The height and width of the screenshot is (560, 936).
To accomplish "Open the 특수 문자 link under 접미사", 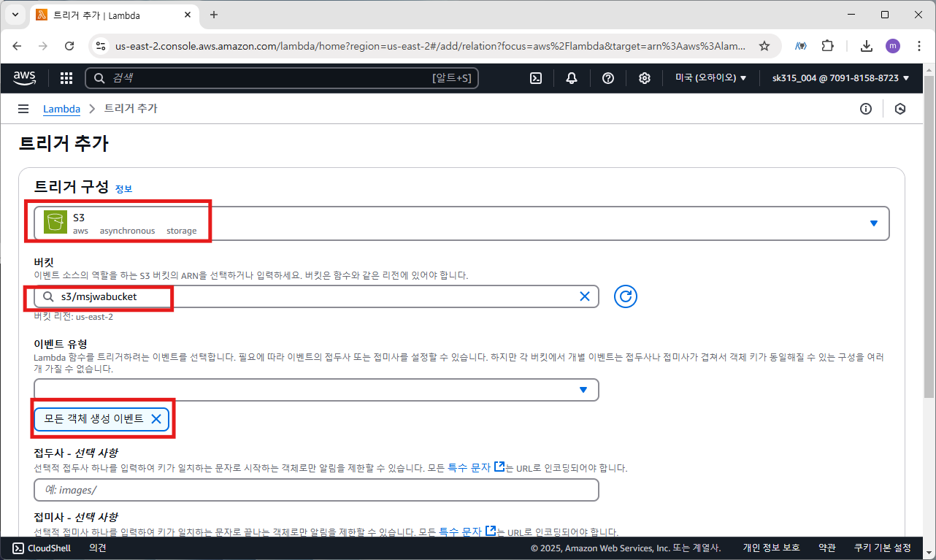I will pos(469,532).
